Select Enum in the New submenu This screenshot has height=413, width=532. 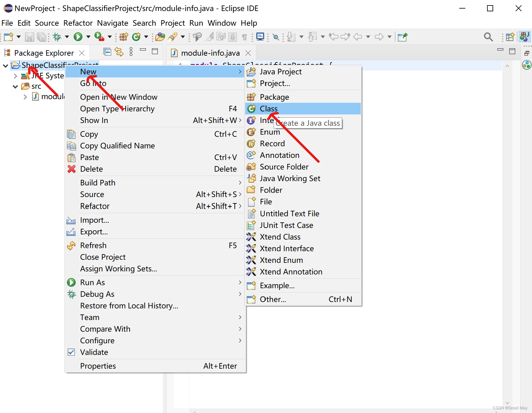click(x=303, y=132)
